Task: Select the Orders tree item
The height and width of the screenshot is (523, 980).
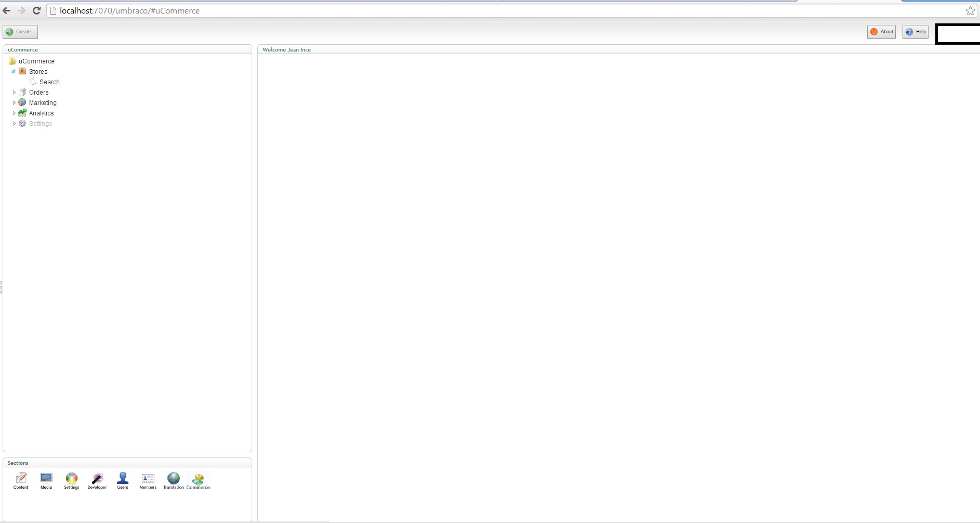Action: (x=38, y=93)
